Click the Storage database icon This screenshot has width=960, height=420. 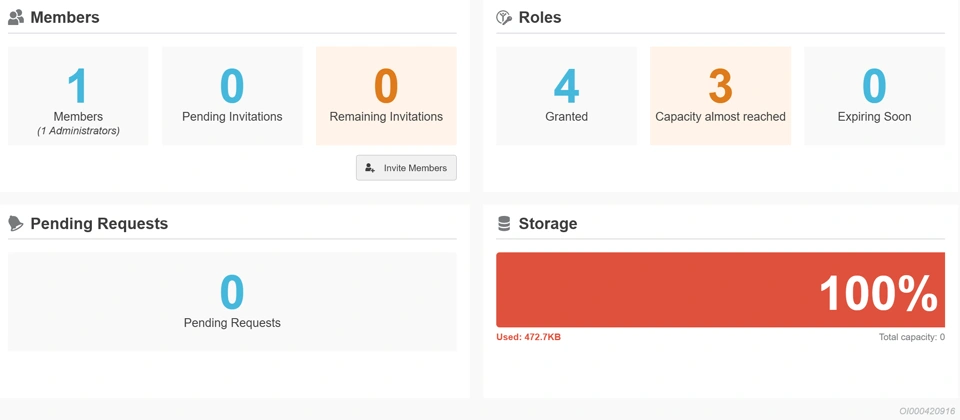(504, 224)
